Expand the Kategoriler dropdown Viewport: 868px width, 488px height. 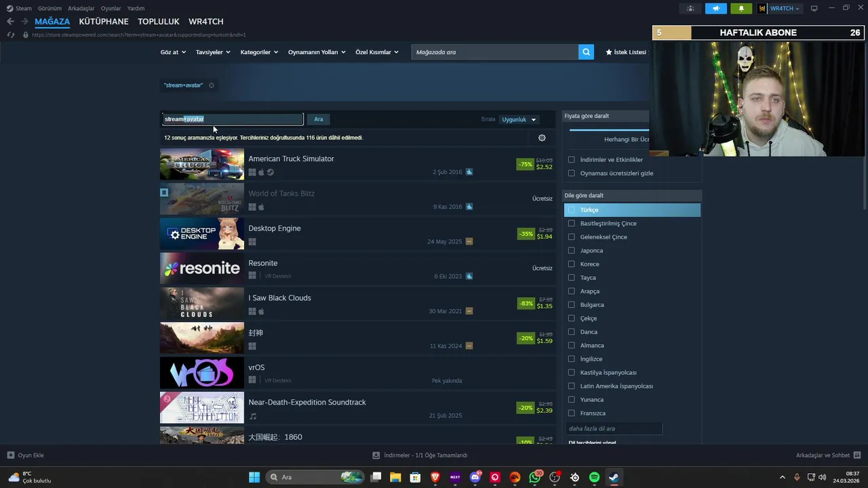259,52
